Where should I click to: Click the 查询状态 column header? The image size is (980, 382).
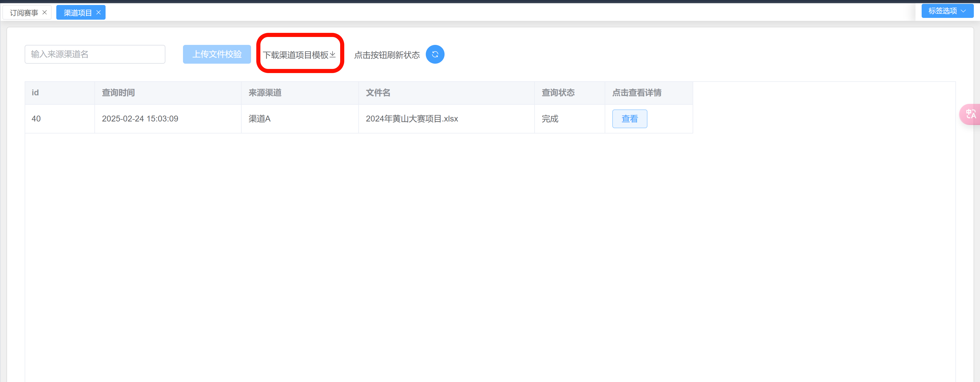click(558, 93)
